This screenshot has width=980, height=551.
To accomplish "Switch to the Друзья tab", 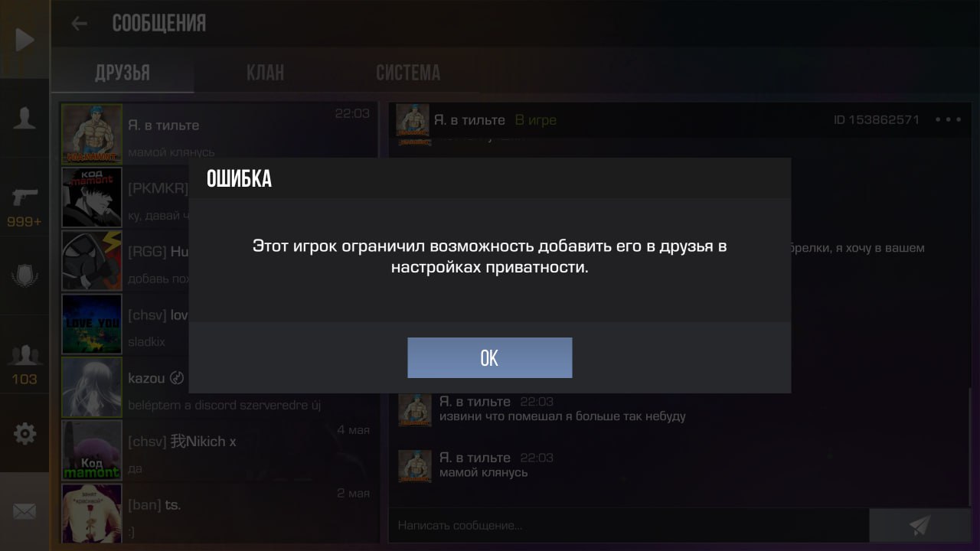I will point(122,73).
